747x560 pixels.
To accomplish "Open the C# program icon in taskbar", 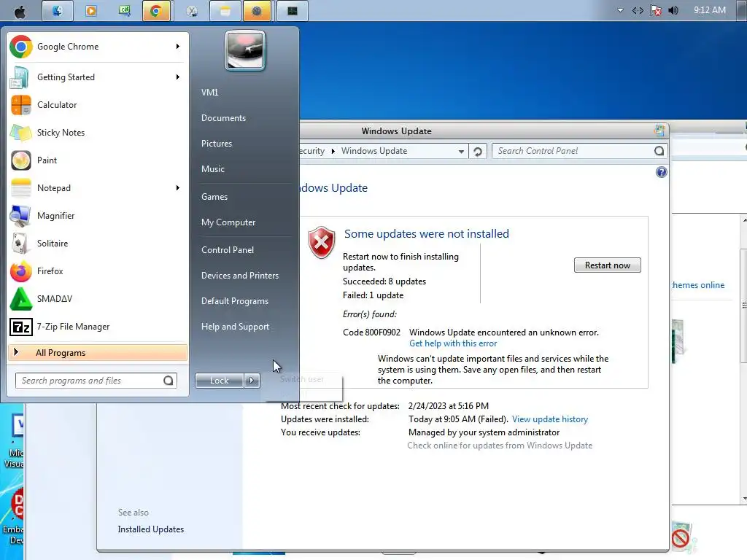I will [124, 11].
